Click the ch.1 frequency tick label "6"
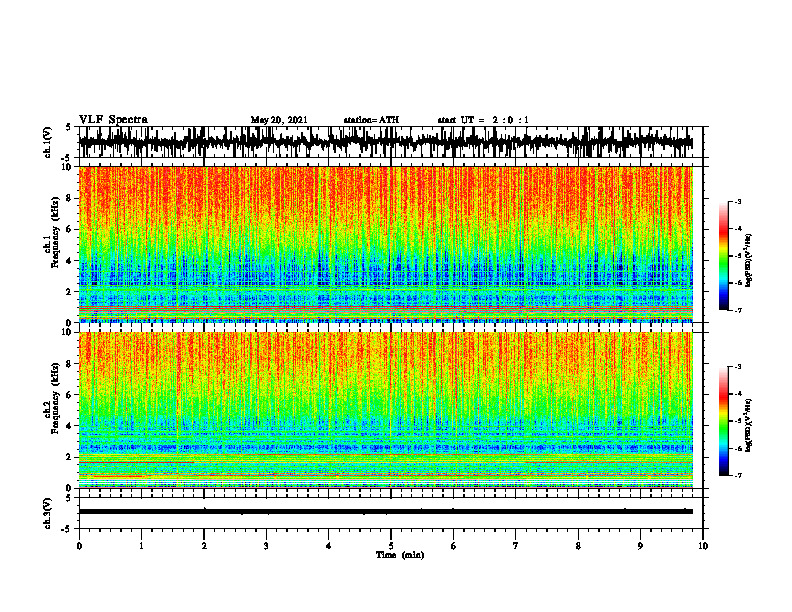The image size is (792, 612). pyautogui.click(x=70, y=230)
